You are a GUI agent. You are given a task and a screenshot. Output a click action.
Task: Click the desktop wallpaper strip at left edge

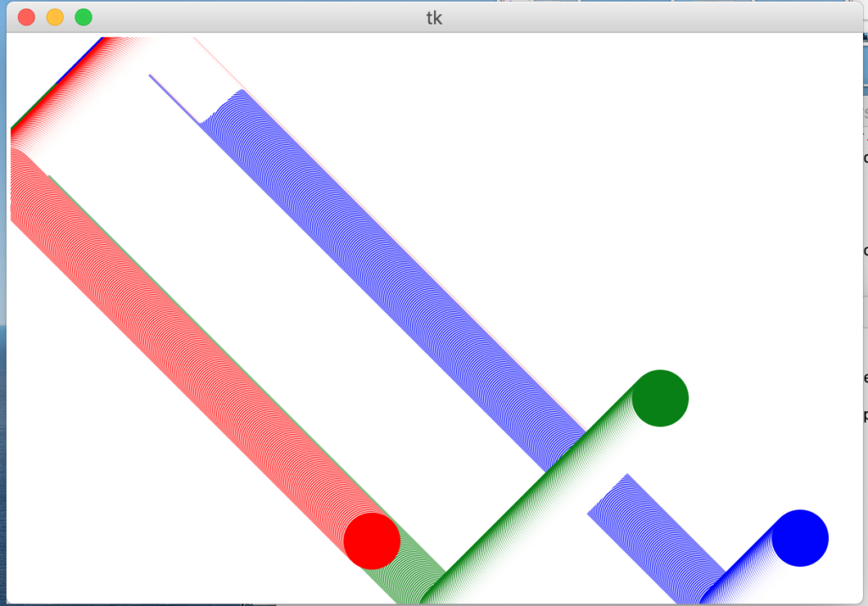click(x=3, y=424)
